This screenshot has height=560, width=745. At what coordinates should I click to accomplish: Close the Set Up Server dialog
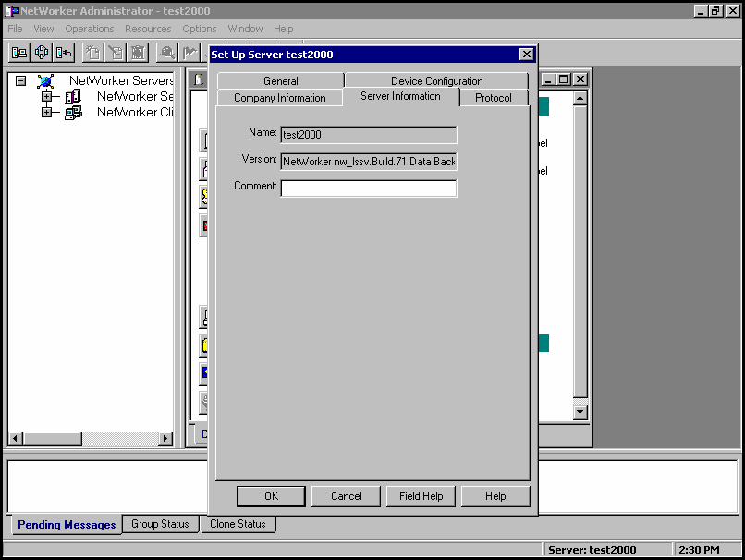527,55
